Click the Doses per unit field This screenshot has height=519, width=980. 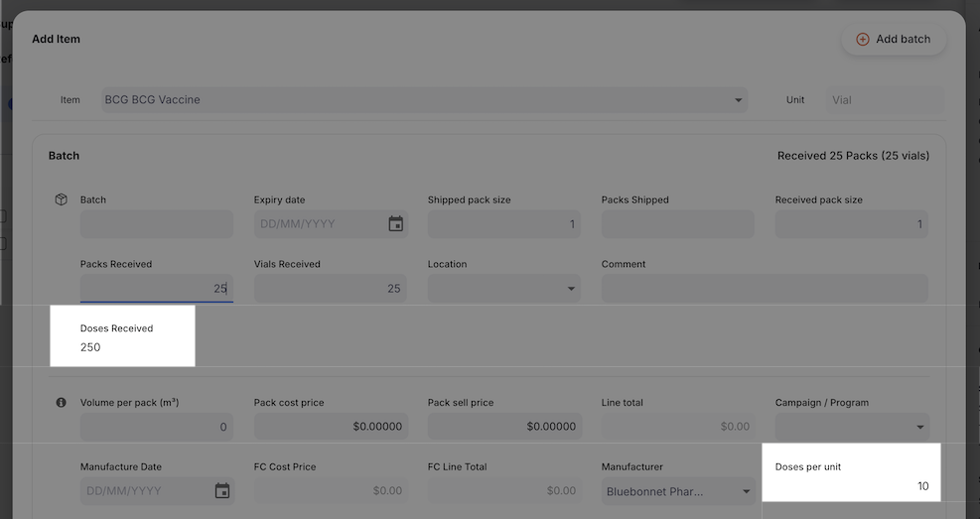tap(852, 486)
